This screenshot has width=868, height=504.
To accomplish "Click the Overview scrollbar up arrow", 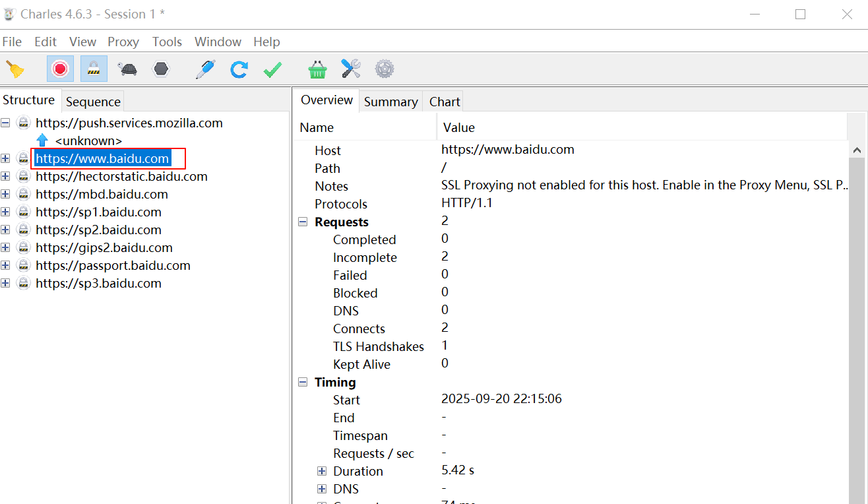I will click(857, 150).
